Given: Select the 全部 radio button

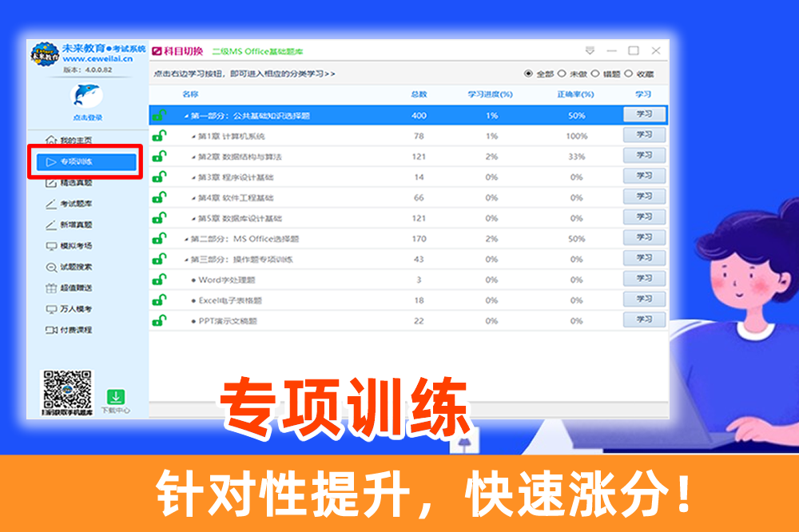Looking at the screenshot, I should coord(528,73).
